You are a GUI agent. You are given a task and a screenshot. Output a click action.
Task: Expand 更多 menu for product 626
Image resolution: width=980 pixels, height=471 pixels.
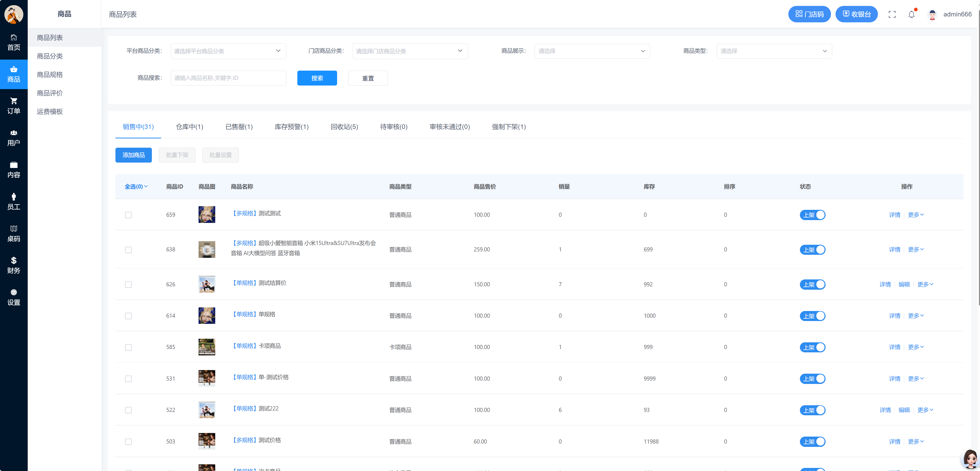(925, 285)
